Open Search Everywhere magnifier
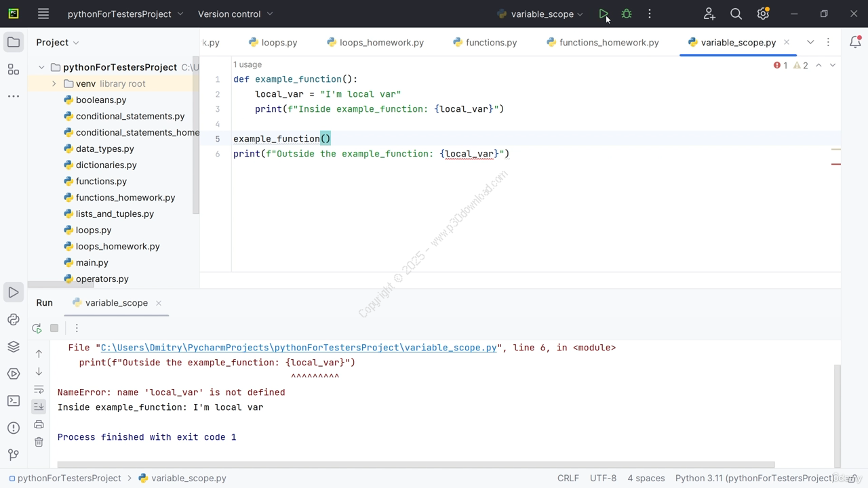Image resolution: width=868 pixels, height=488 pixels. 736,14
